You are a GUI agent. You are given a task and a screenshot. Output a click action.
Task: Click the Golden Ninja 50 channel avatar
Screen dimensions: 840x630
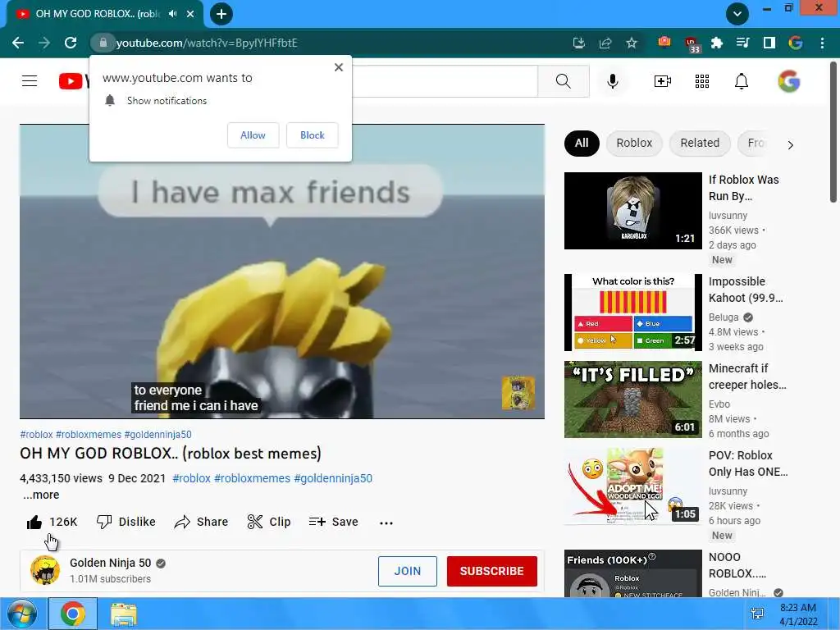(x=45, y=570)
